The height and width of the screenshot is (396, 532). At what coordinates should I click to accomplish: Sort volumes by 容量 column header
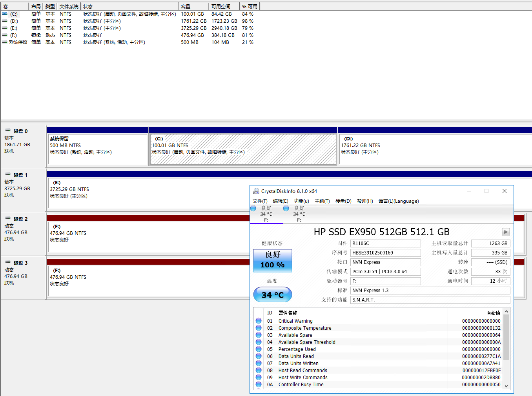tap(193, 6)
